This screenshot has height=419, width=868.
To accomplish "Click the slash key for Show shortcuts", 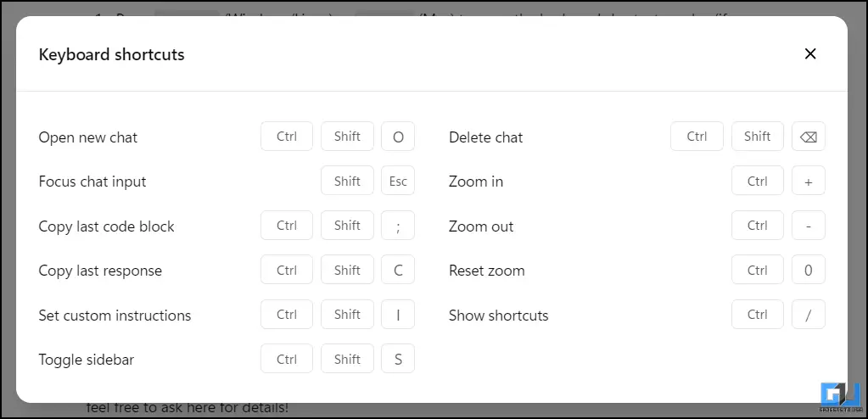I will (809, 315).
